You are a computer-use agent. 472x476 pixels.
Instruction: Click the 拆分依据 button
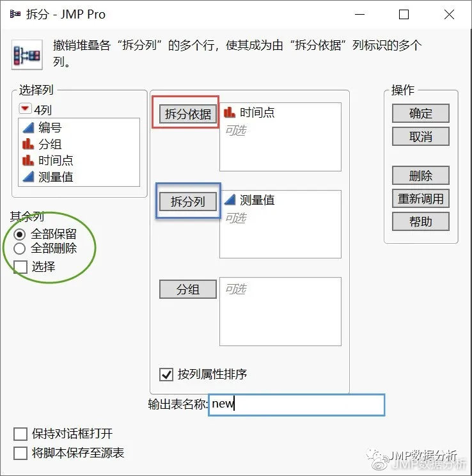tap(188, 114)
